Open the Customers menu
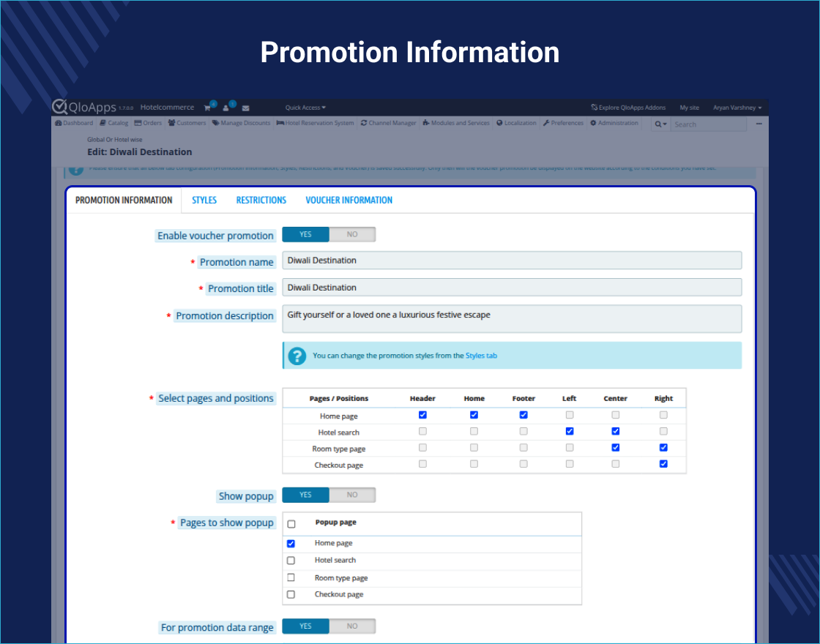The width and height of the screenshot is (820, 644). click(x=187, y=123)
